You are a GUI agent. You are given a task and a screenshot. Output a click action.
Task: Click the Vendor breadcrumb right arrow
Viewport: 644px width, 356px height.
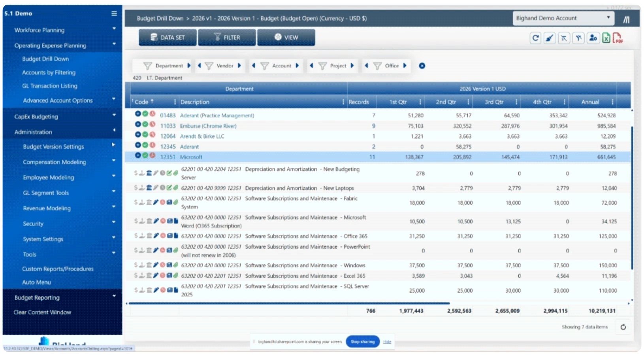[239, 66]
